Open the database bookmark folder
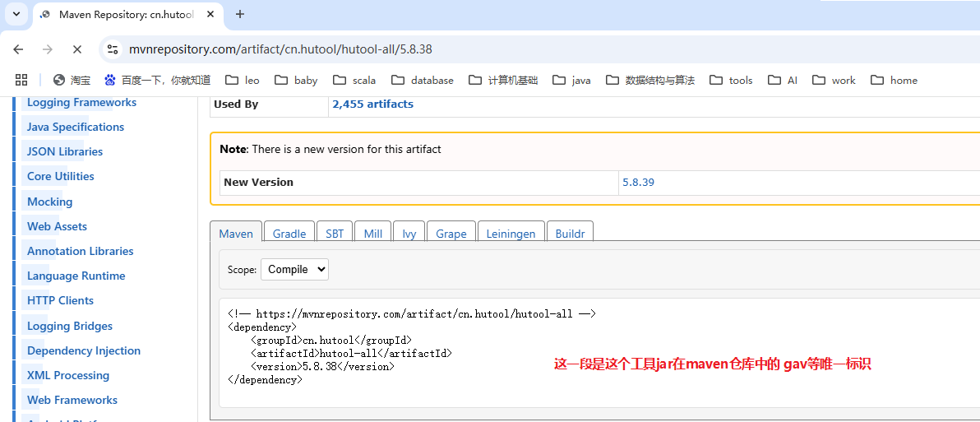This screenshot has height=422, width=980. [x=423, y=80]
